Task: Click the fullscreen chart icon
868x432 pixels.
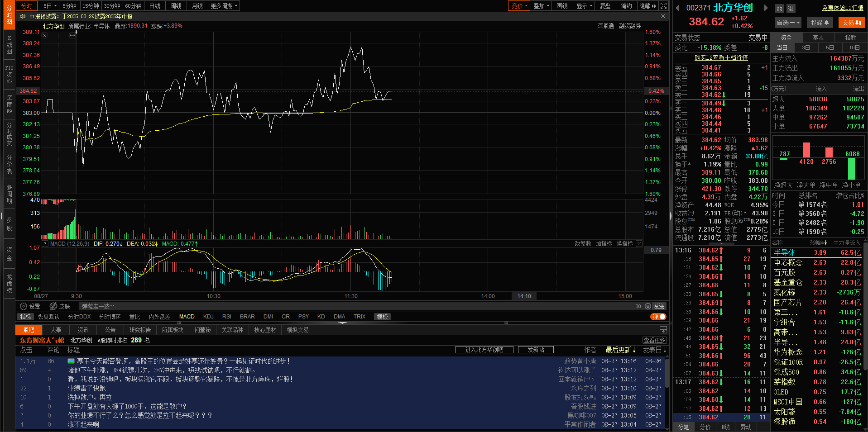Action: (663, 6)
